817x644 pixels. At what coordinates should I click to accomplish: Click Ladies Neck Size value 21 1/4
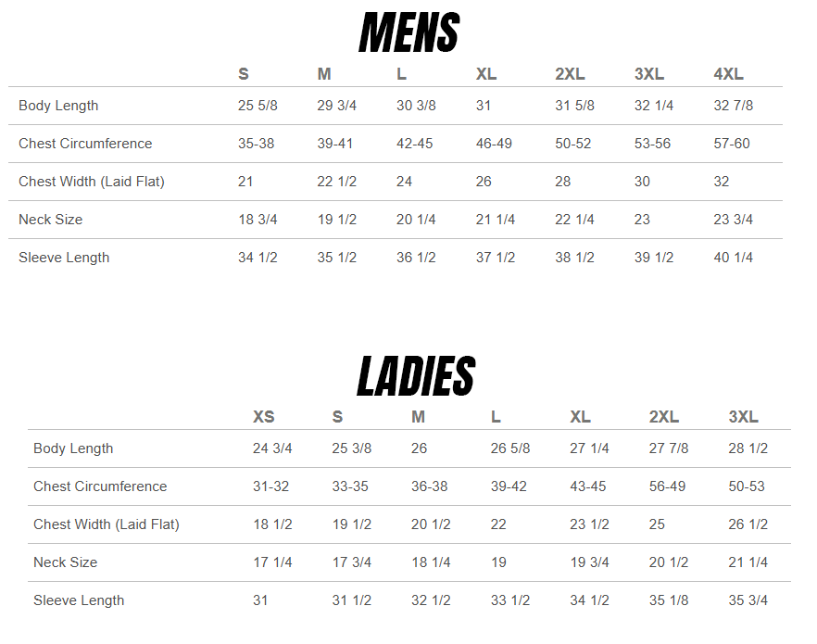[748, 562]
